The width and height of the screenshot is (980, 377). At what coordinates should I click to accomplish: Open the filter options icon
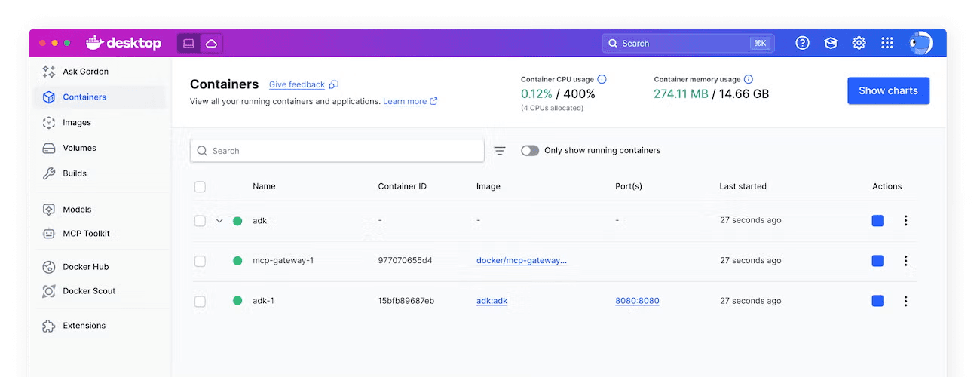coord(500,151)
